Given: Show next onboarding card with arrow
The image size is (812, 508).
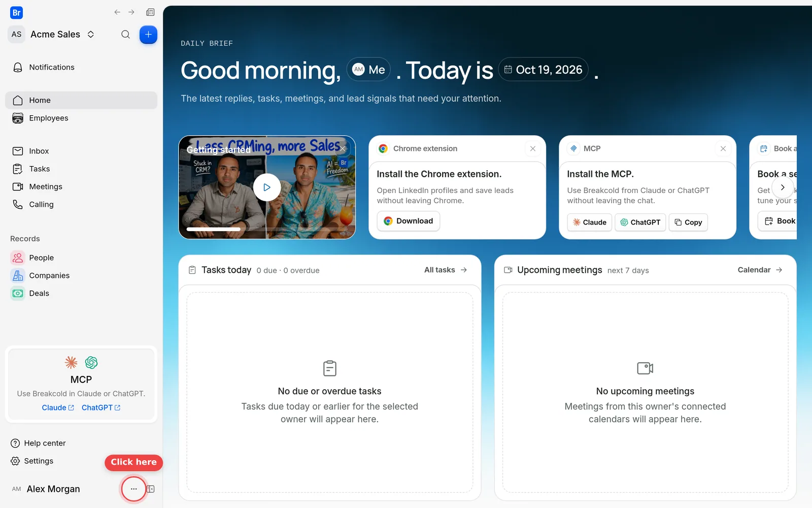Looking at the screenshot, I should click(x=783, y=187).
